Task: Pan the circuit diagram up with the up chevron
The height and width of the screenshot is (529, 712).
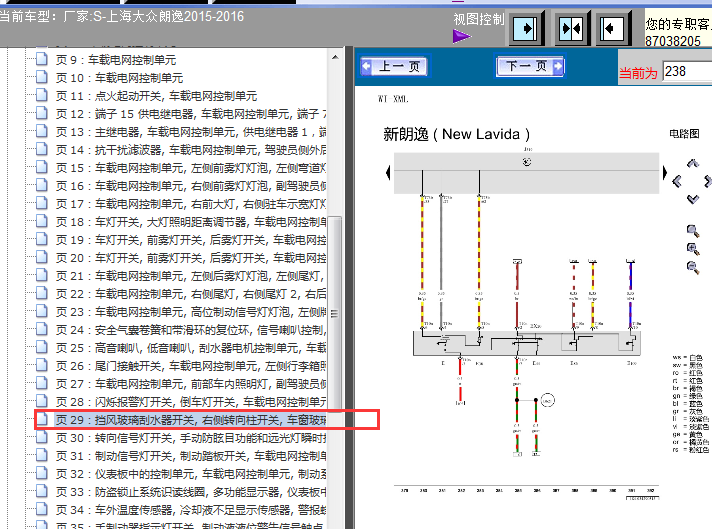Action: [x=692, y=163]
